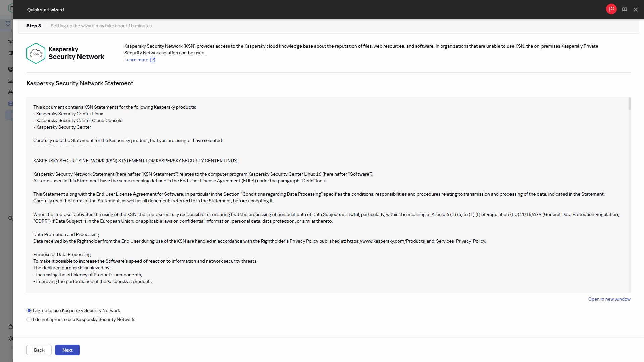Select I agree to use Kaspersky Security Network
644x362 pixels.
pyautogui.click(x=29, y=311)
